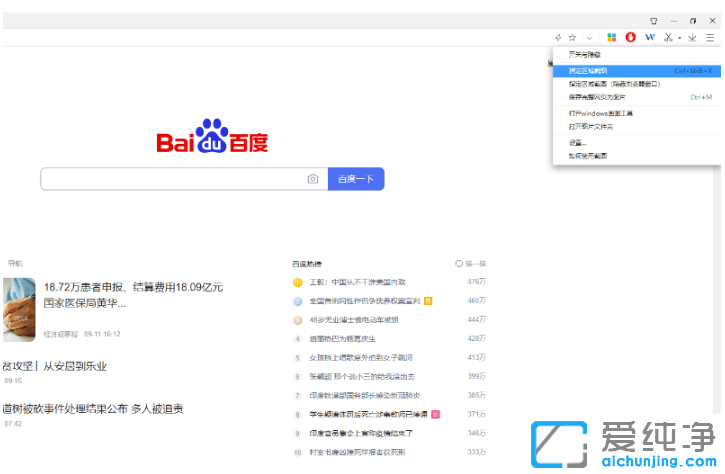725x474 pixels.
Task: Click the lightning bolt speed mode icon
Action: (x=558, y=37)
